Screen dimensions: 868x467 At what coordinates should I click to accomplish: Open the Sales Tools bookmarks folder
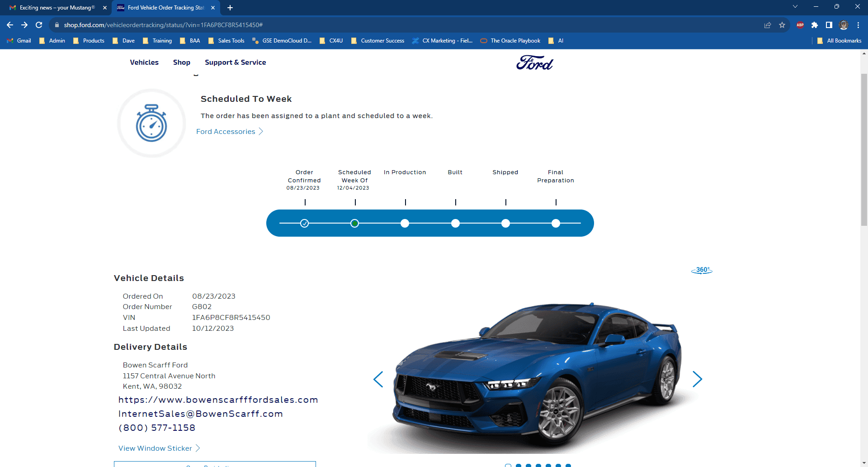pos(226,41)
